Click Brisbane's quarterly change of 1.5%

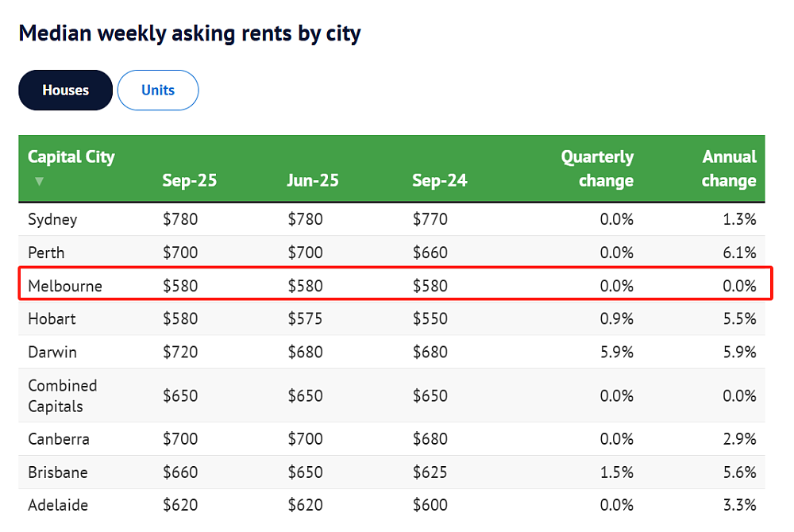pyautogui.click(x=617, y=472)
